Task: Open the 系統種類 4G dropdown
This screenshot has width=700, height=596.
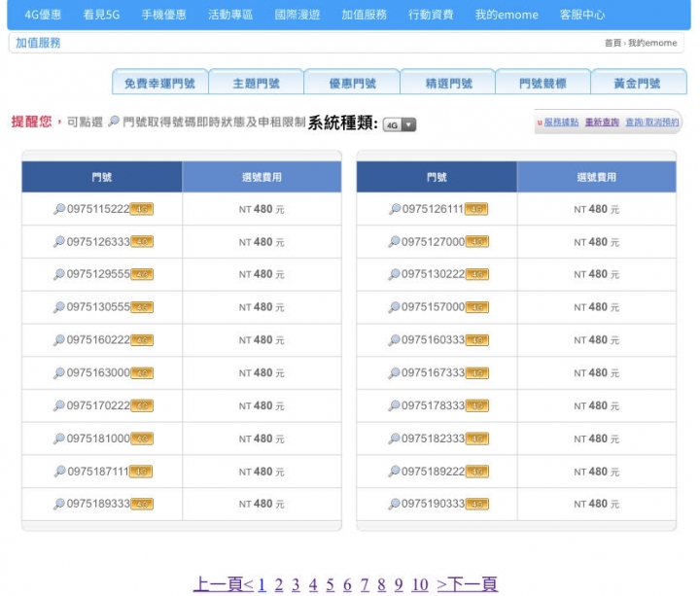Action: click(x=400, y=124)
